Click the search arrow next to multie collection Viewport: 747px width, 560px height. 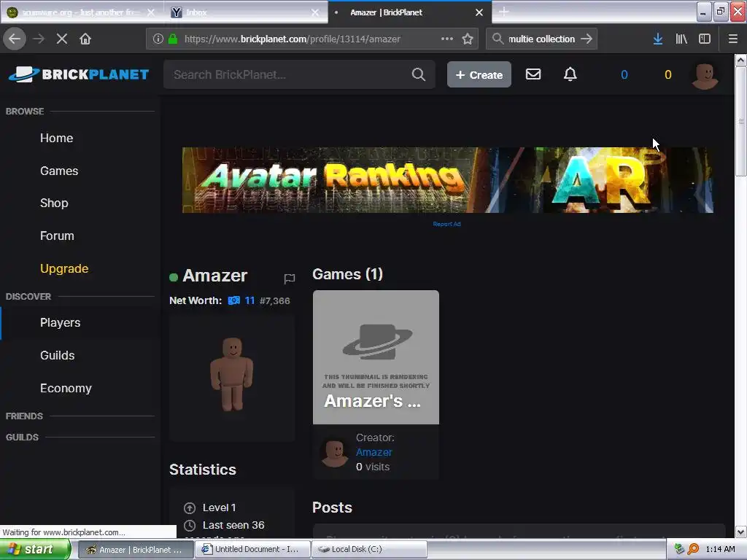tap(587, 39)
